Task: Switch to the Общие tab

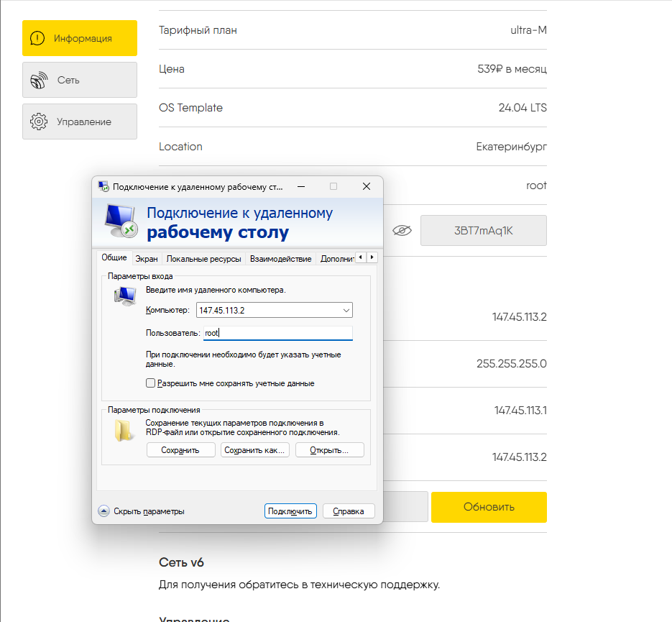Action: coord(114,257)
